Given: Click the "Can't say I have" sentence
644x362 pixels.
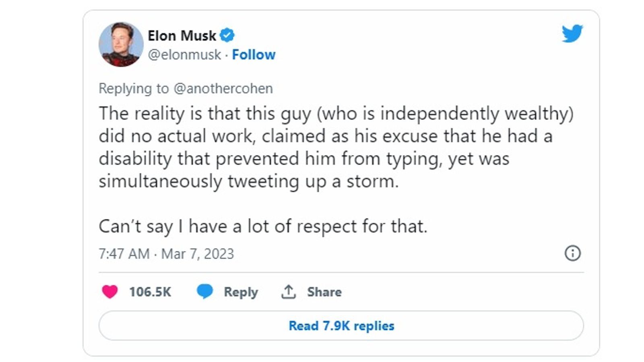Looking at the screenshot, I should coord(262,226).
